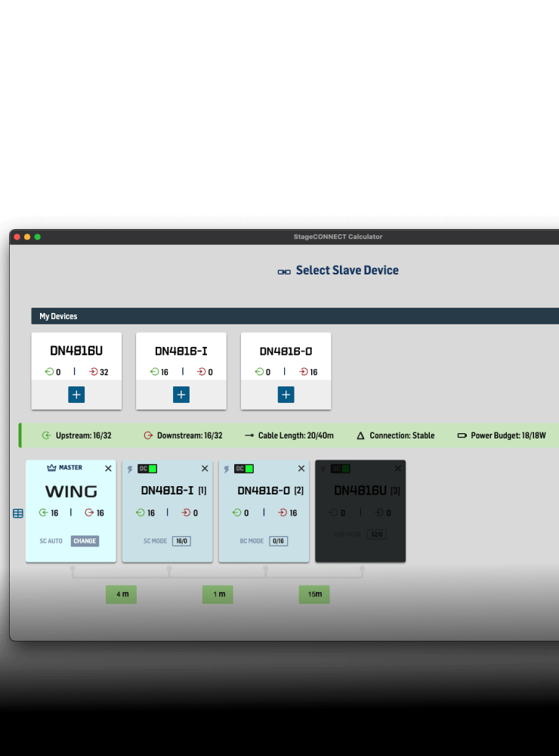Remove DN4816-O [2] from chain
559x756 pixels.
click(301, 468)
